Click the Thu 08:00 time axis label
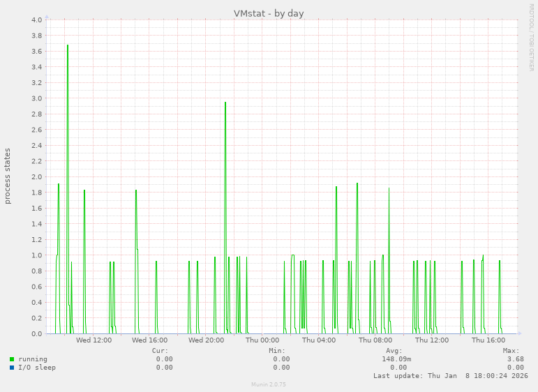Screen dimensions: 538x392 tap(375, 340)
